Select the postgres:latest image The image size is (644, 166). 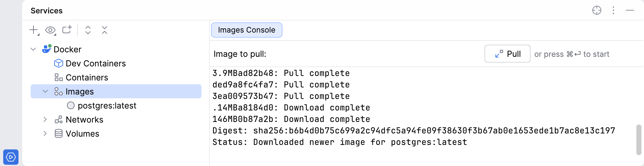(x=107, y=106)
